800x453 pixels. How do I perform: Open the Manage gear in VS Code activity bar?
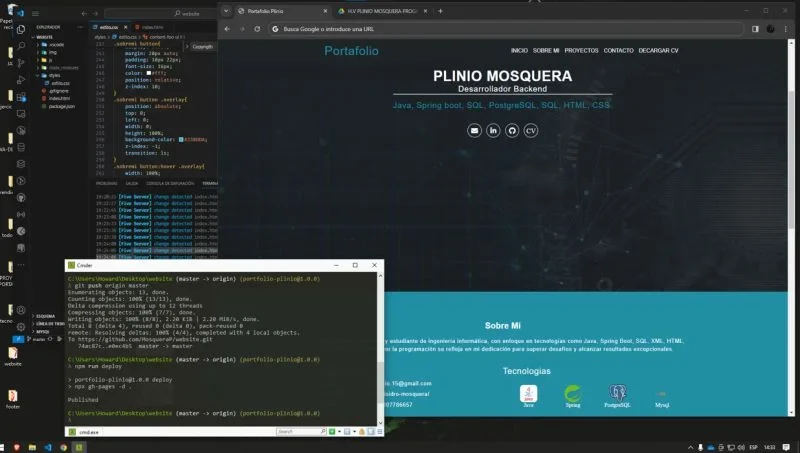[x=21, y=326]
